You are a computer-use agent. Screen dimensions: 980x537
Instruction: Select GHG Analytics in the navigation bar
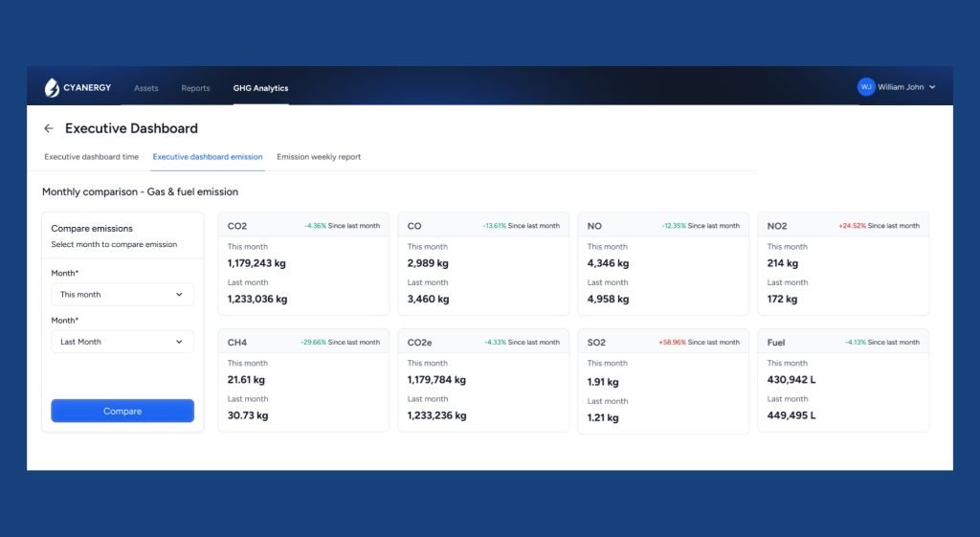click(260, 88)
